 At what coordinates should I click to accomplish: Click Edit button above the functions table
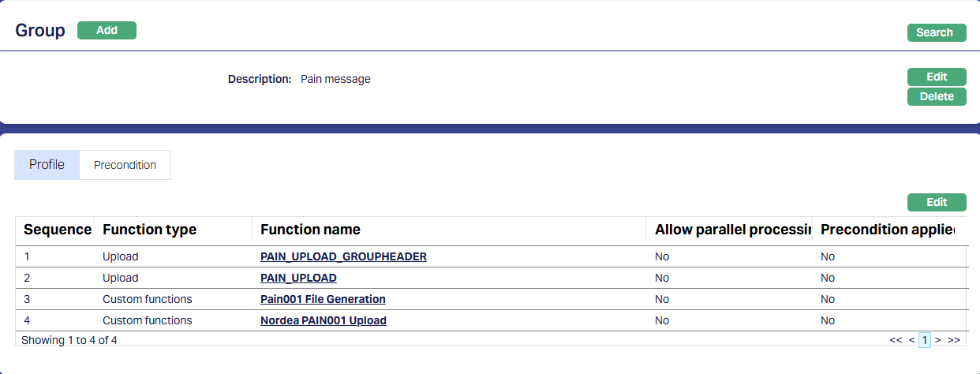click(x=937, y=202)
